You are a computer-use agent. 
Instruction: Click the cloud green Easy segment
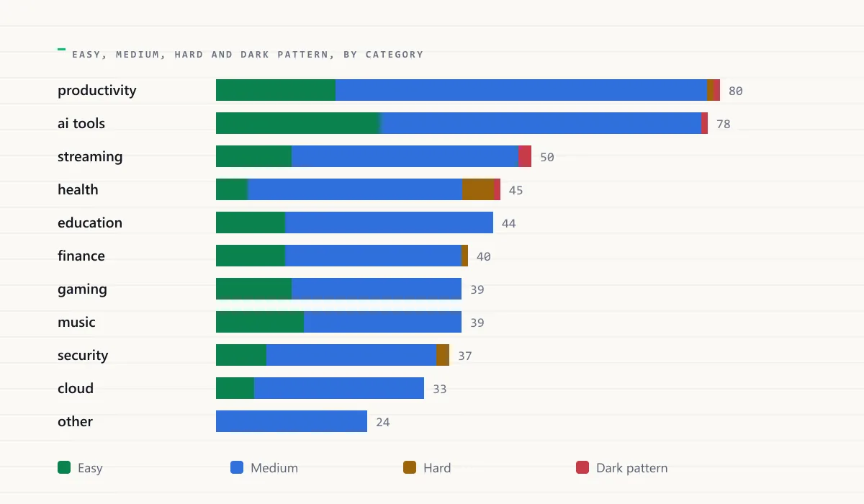pyautogui.click(x=235, y=388)
